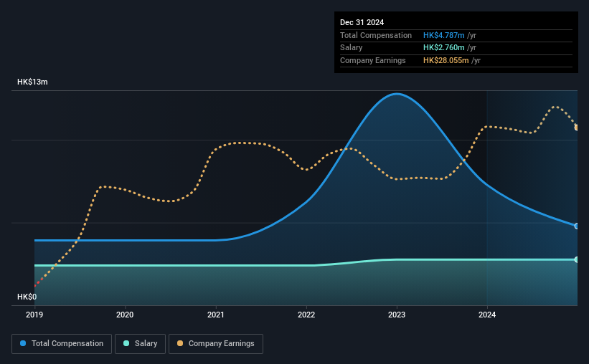Toggle the Total Compensation legend button
Image resolution: width=589 pixels, height=364 pixels.
click(x=62, y=344)
